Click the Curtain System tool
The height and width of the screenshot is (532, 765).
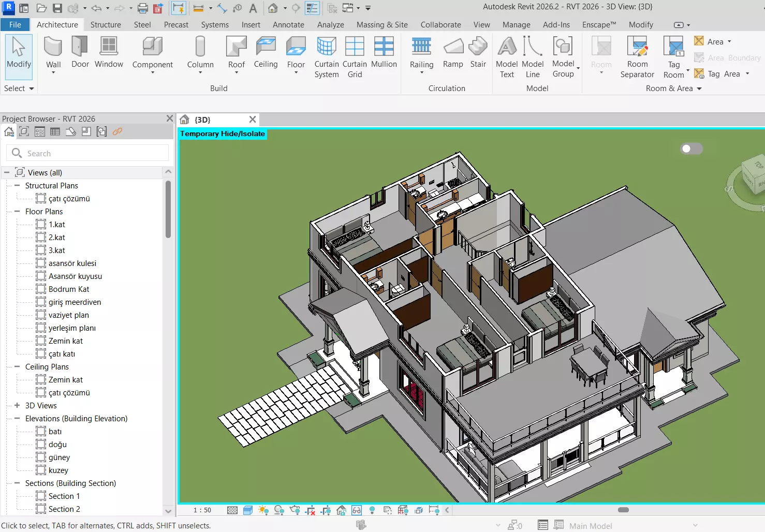click(x=327, y=57)
